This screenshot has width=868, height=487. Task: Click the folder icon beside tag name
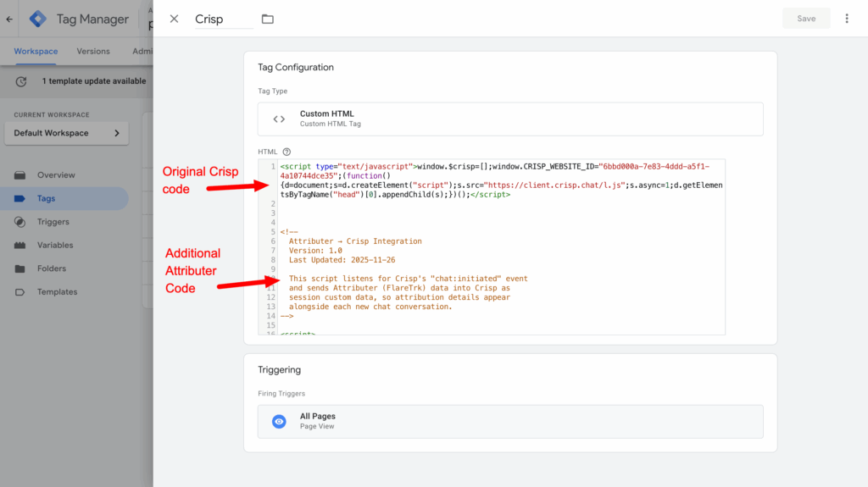pyautogui.click(x=268, y=19)
